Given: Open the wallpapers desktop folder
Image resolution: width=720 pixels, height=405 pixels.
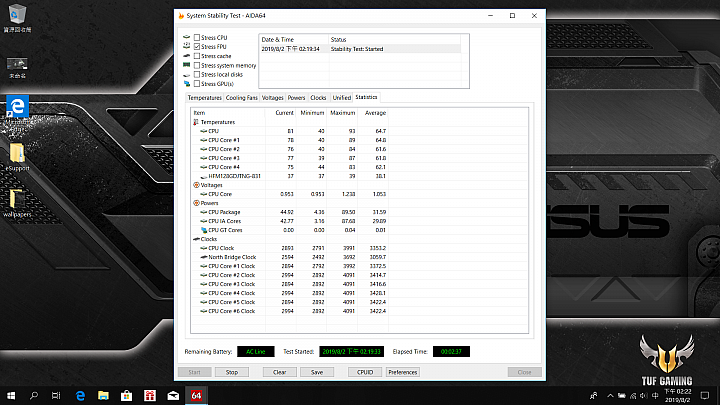Looking at the screenshot, I should point(17,203).
